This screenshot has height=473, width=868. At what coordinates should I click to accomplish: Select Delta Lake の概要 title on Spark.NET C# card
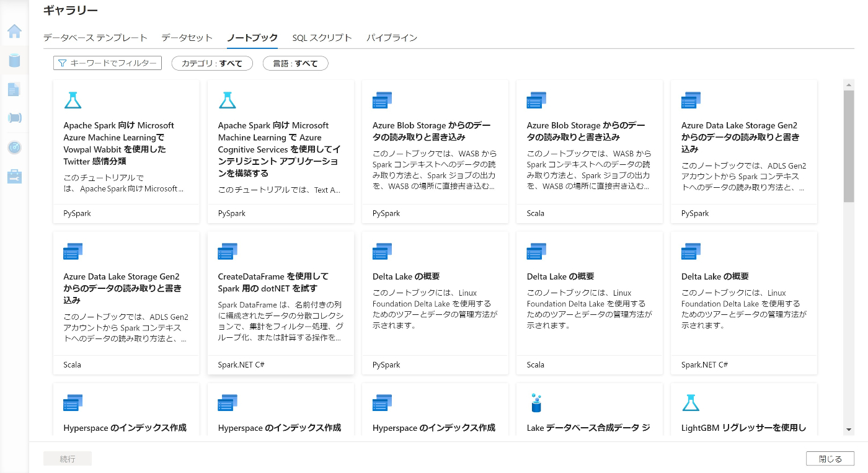click(715, 276)
